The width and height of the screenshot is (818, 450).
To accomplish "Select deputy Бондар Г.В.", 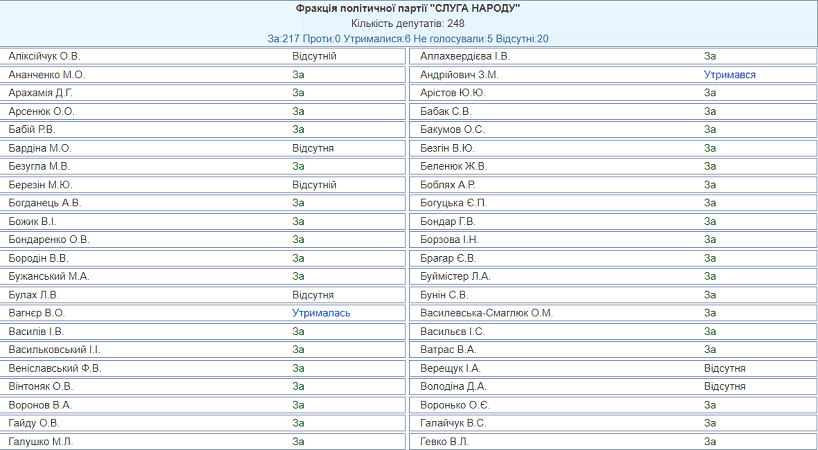I will coord(448,222).
